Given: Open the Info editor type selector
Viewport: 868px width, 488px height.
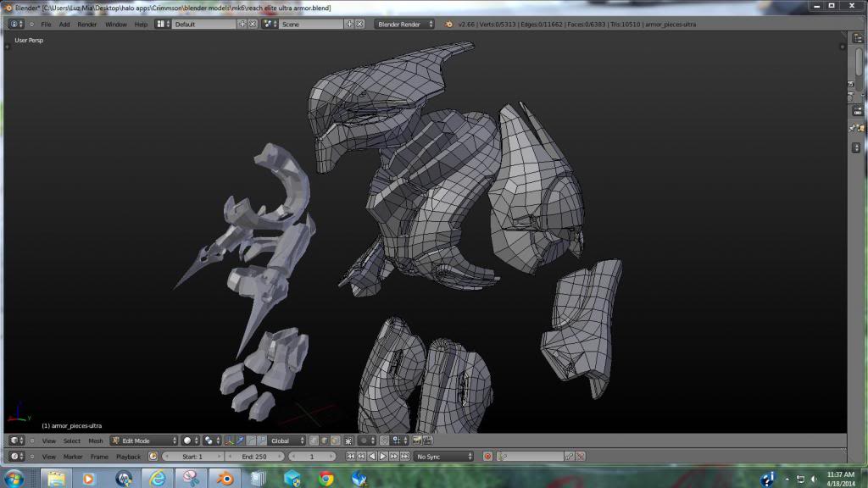Looking at the screenshot, I should (17, 25).
